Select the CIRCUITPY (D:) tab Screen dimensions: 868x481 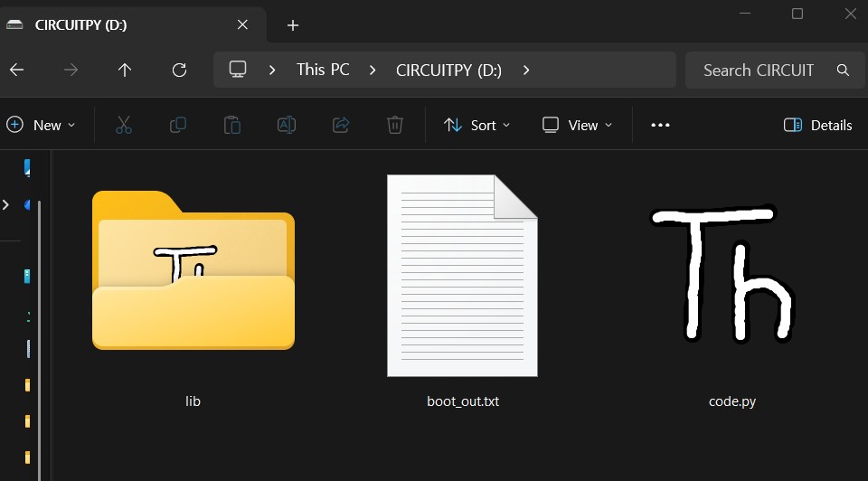(x=133, y=24)
